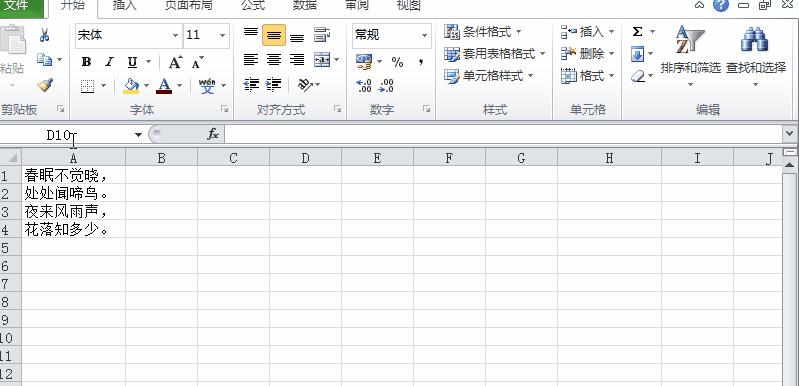The width and height of the screenshot is (799, 386).
Task: Open the Help question mark
Action: pyautogui.click(x=721, y=5)
